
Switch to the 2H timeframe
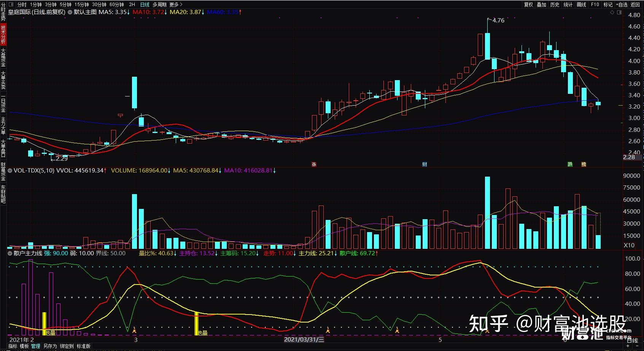click(132, 5)
